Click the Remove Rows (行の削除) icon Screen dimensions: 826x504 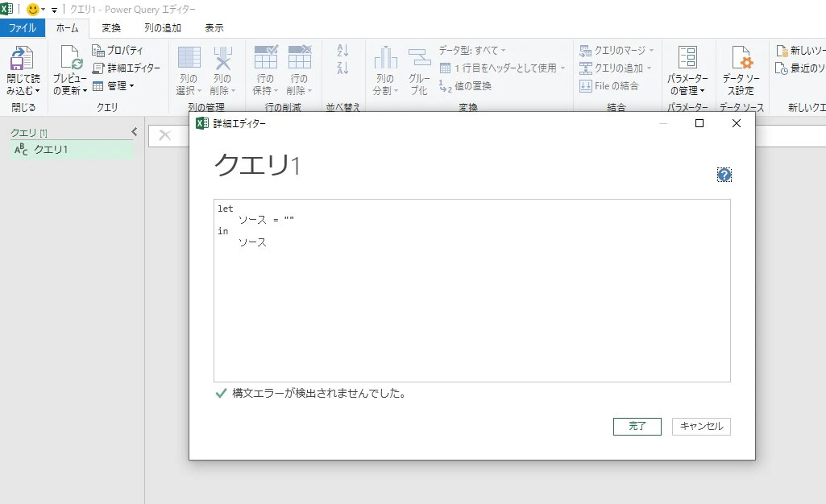coord(300,57)
